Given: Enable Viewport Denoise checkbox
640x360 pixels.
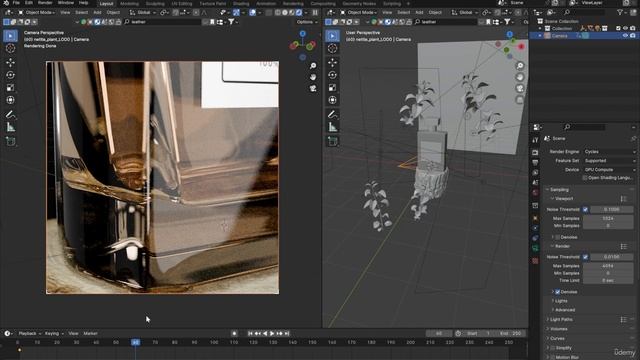Looking at the screenshot, I should (558, 237).
